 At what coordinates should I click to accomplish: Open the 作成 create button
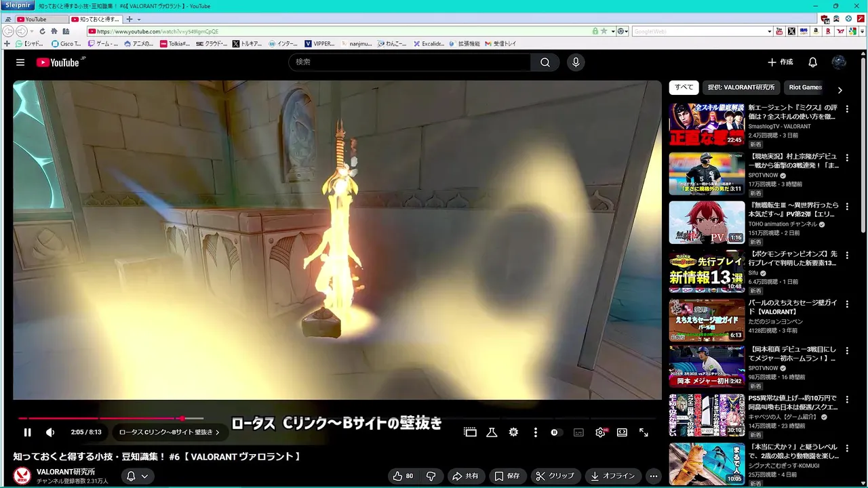point(780,62)
